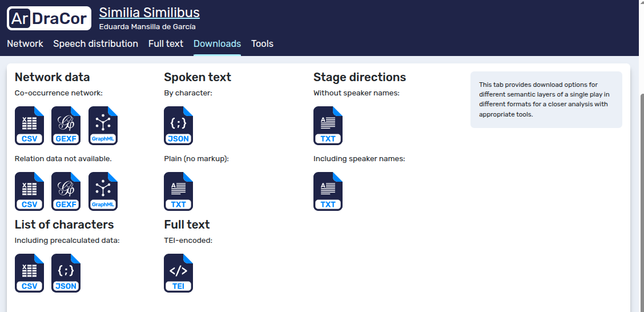The width and height of the screenshot is (644, 312).
Task: Click the ArDraCor logo
Action: [49, 18]
